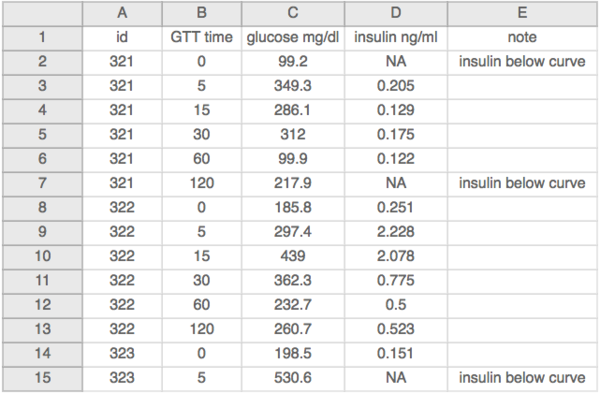Click 'insulin below curve' note in row 7
The image size is (600, 393).
click(522, 183)
